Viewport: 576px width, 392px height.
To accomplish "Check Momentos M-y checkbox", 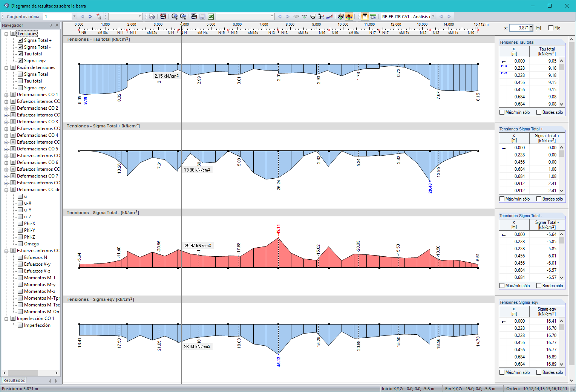I will tap(20, 285).
